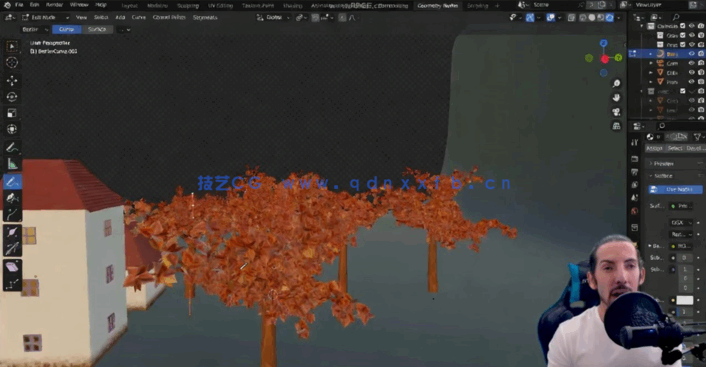Select rendered viewport shading
The width and height of the screenshot is (706, 367).
610,18
